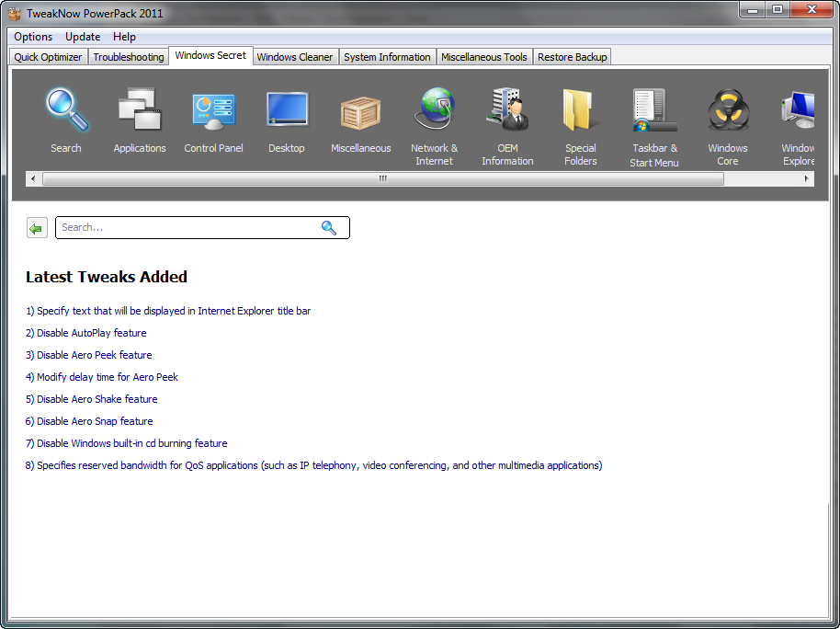Click the category strip right scroll arrow
The width and height of the screenshot is (840, 629).
coord(806,178)
